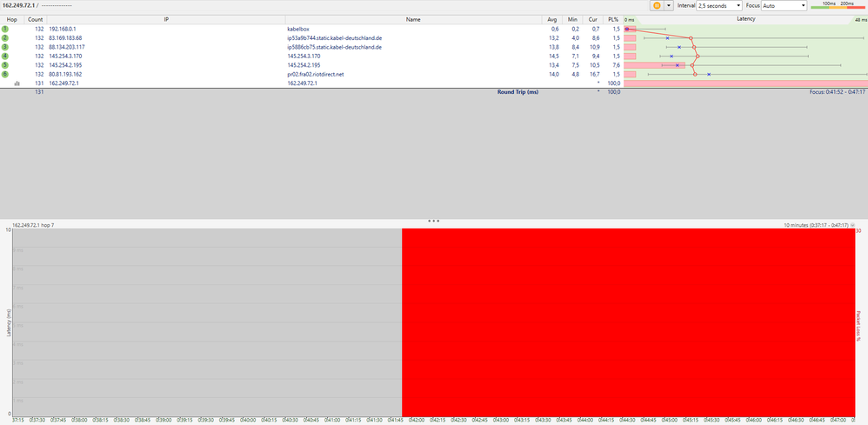Sort by the Hop column header
Viewport: 868px width, 425px height.
[x=11, y=19]
